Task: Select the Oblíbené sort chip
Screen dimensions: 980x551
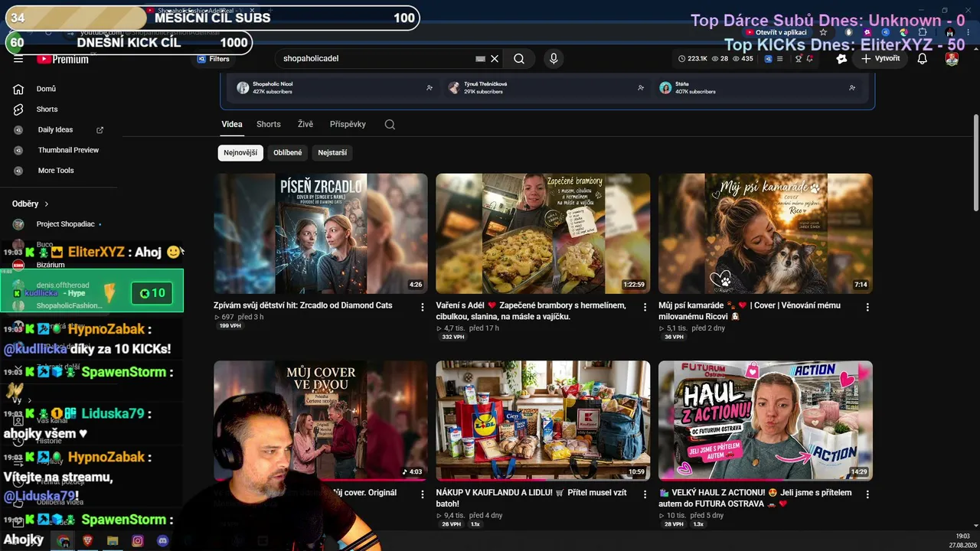Action: click(x=288, y=153)
